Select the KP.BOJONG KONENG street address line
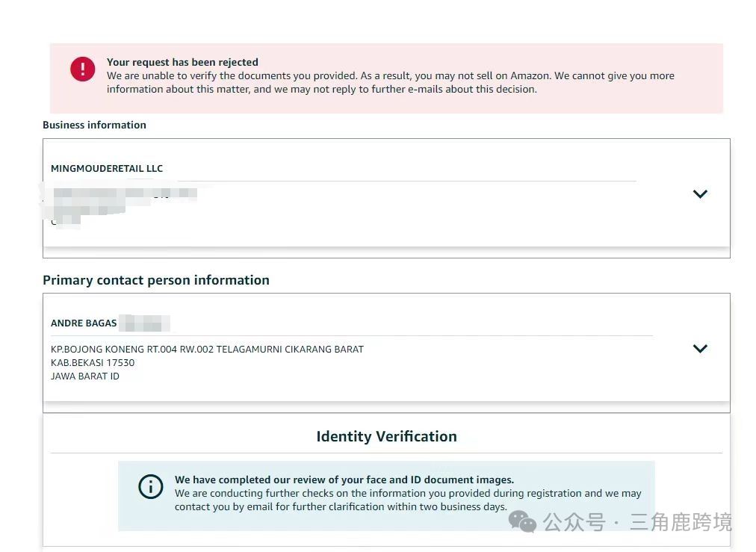This screenshot has width=756, height=552. [x=208, y=349]
